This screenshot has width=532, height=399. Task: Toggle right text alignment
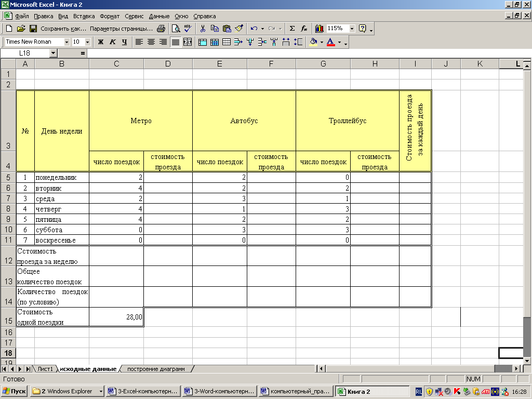(163, 42)
